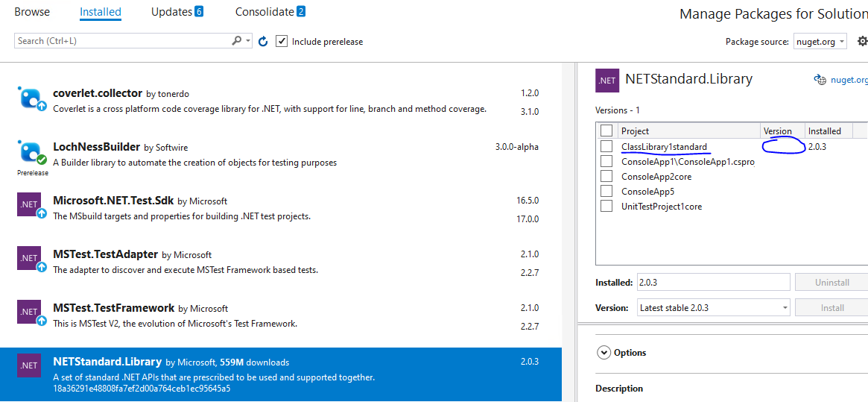Viewport: 868px width, 402px height.
Task: Click the Description heading
Action: tap(619, 388)
